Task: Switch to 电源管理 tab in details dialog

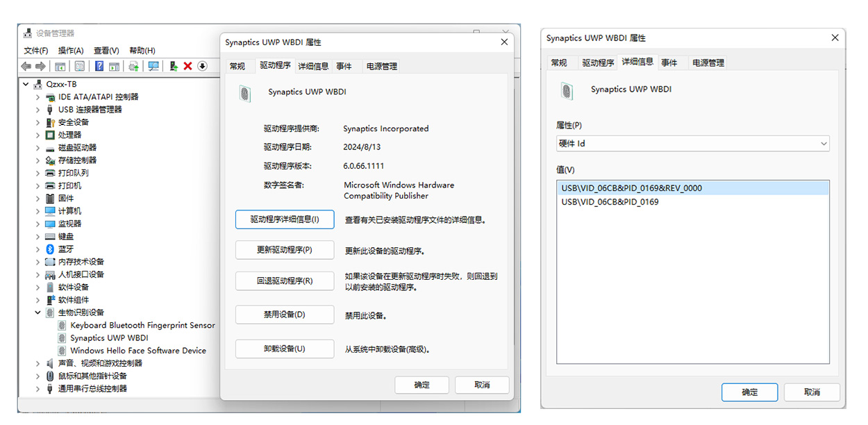Action: (x=708, y=62)
